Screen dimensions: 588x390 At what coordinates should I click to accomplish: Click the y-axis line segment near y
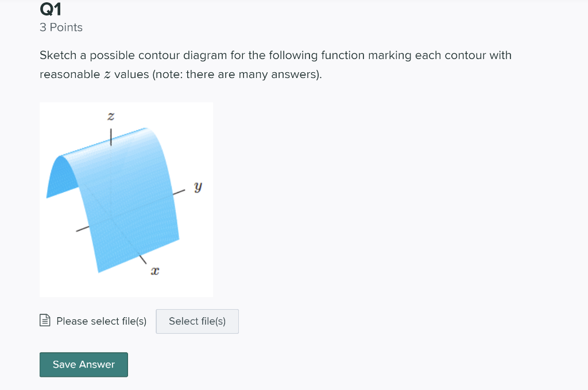[179, 192]
